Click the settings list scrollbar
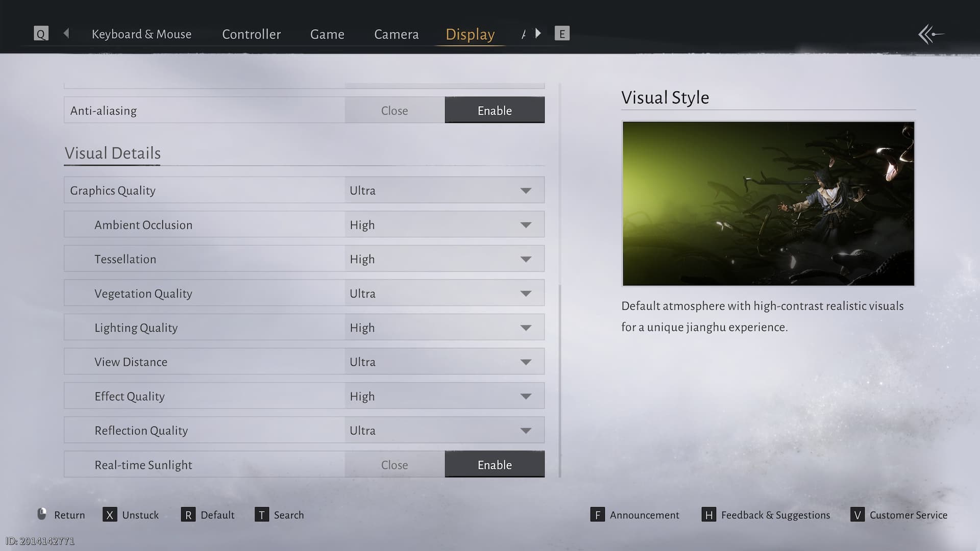Screen dimensions: 980x551 560,380
